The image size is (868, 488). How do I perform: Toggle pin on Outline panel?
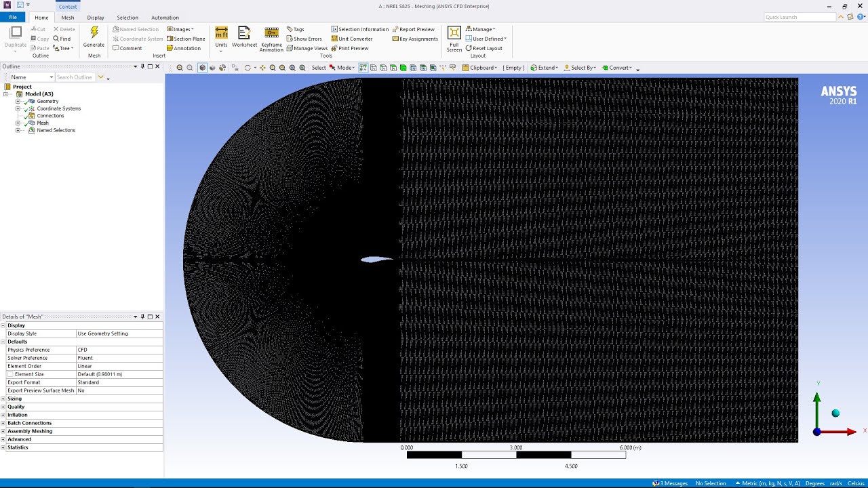click(x=142, y=66)
